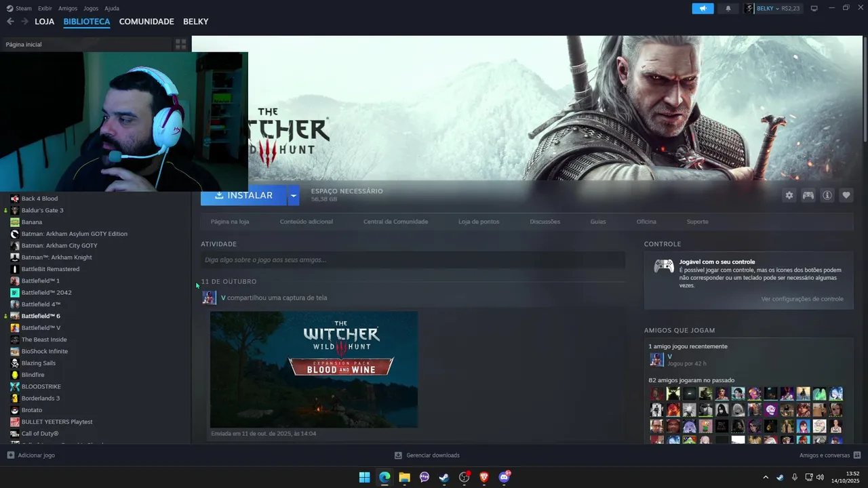
Task: Open Windows Start button in taskbar
Action: click(365, 477)
